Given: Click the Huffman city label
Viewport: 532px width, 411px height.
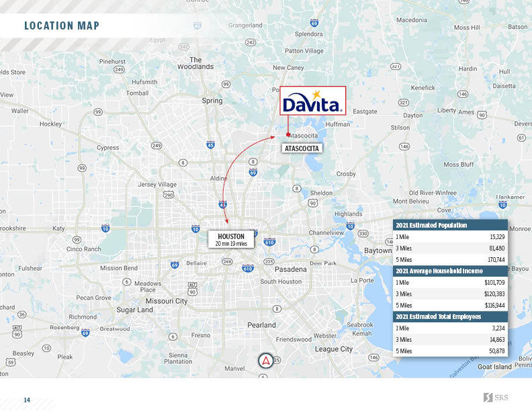Looking at the screenshot, I should 338,124.
